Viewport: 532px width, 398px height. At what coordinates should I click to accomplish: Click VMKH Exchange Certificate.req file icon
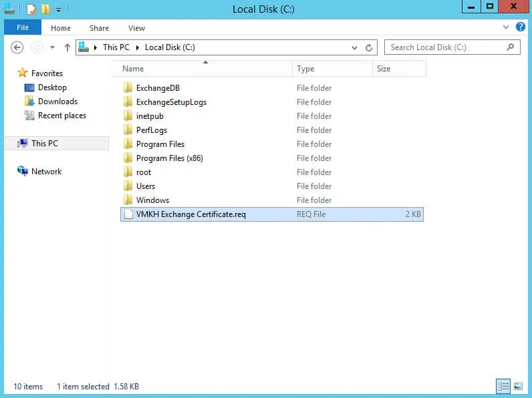point(128,214)
